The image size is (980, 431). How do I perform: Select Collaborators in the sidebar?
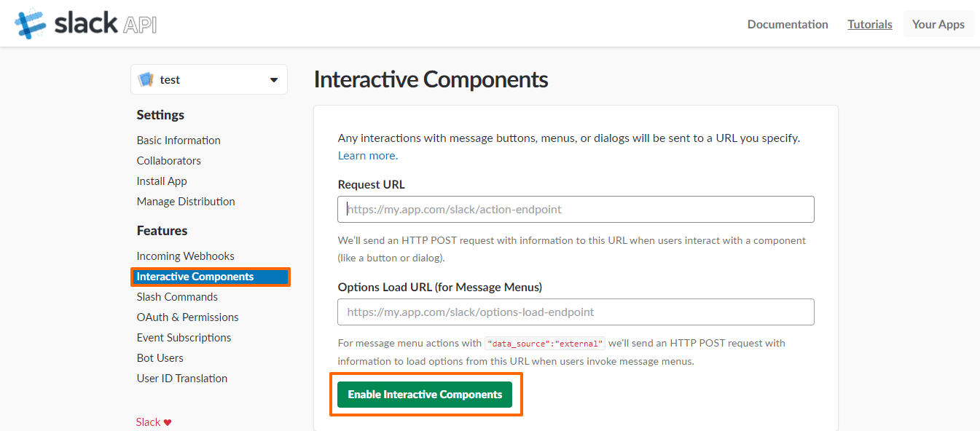coord(168,160)
